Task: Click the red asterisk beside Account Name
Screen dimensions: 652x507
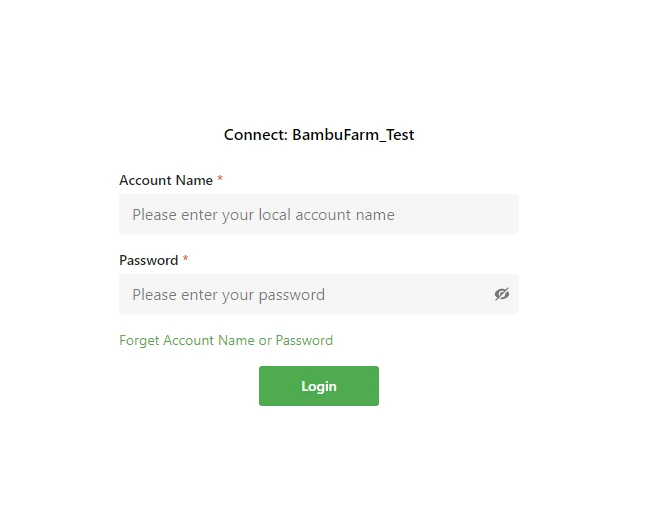Action: [220, 180]
